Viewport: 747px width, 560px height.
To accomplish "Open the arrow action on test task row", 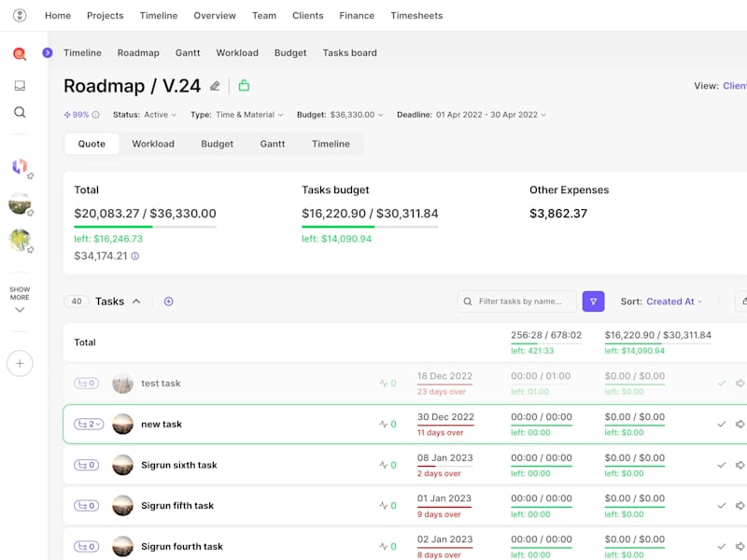I will [740, 384].
